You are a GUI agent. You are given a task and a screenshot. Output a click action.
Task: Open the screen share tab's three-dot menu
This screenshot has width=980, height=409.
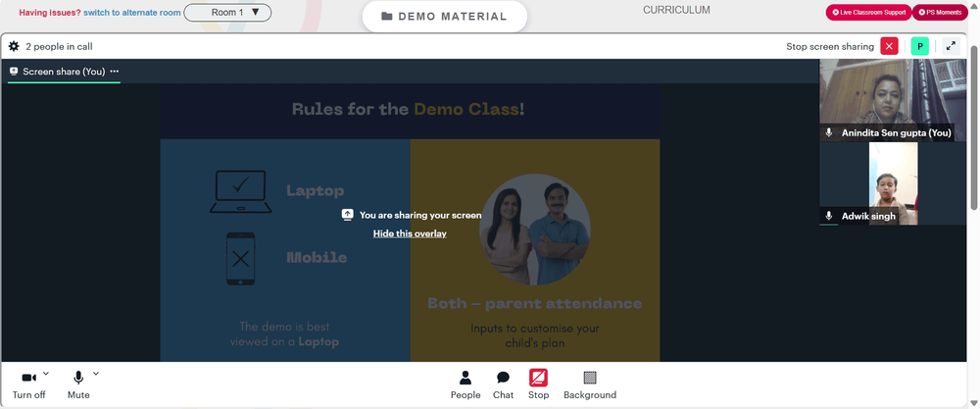115,72
